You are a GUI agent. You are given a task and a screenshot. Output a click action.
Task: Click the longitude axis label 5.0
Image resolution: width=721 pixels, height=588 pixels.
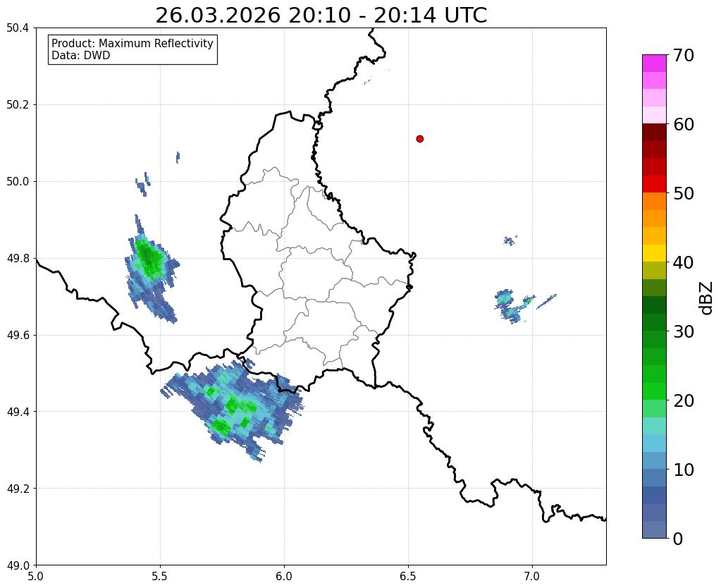36,577
